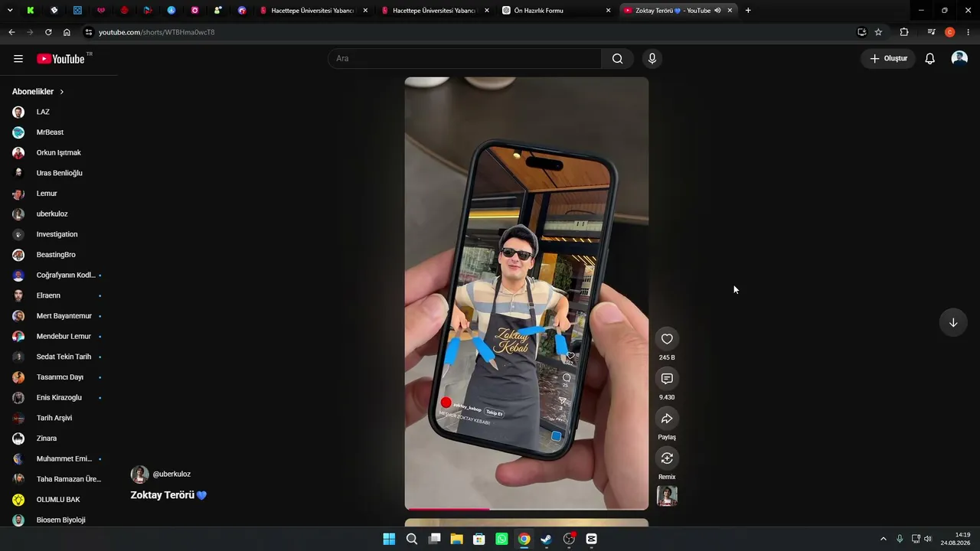This screenshot has width=980, height=551.
Task: Share the Short using the Paylaş icon
Action: tap(667, 419)
